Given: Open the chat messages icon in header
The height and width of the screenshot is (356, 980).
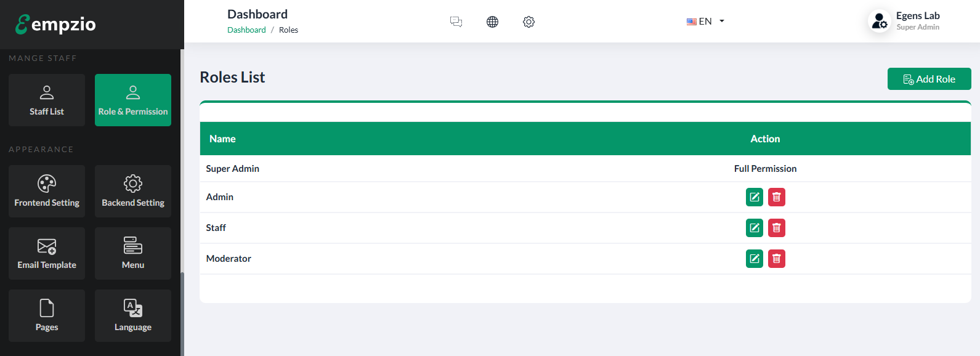Looking at the screenshot, I should pyautogui.click(x=456, y=22).
